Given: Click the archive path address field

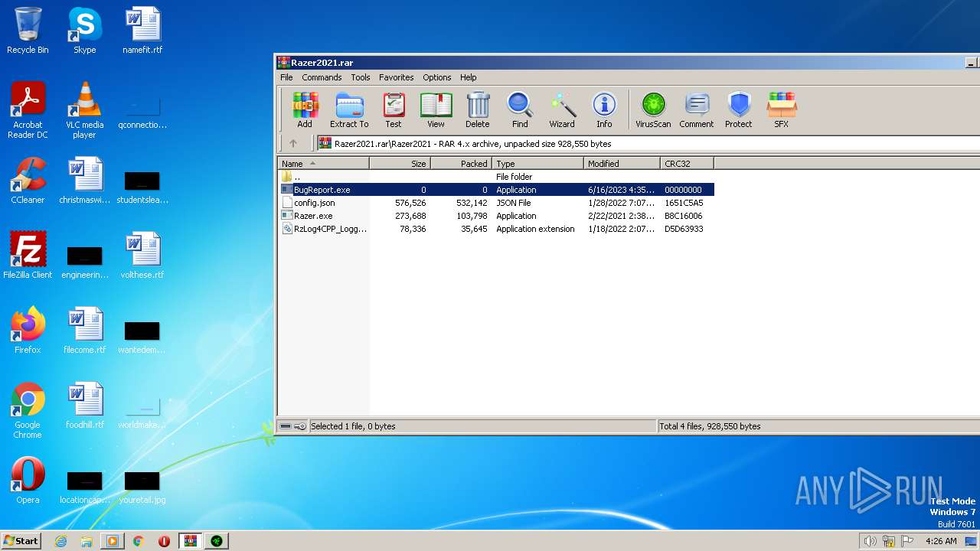Looking at the screenshot, I should (648, 143).
